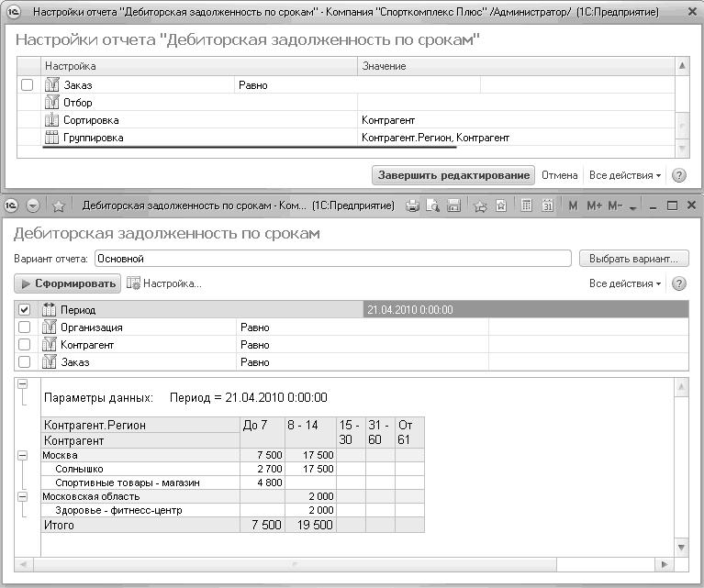Open Print Preview icon in toolbar
The width and height of the screenshot is (704, 588).
(x=433, y=206)
